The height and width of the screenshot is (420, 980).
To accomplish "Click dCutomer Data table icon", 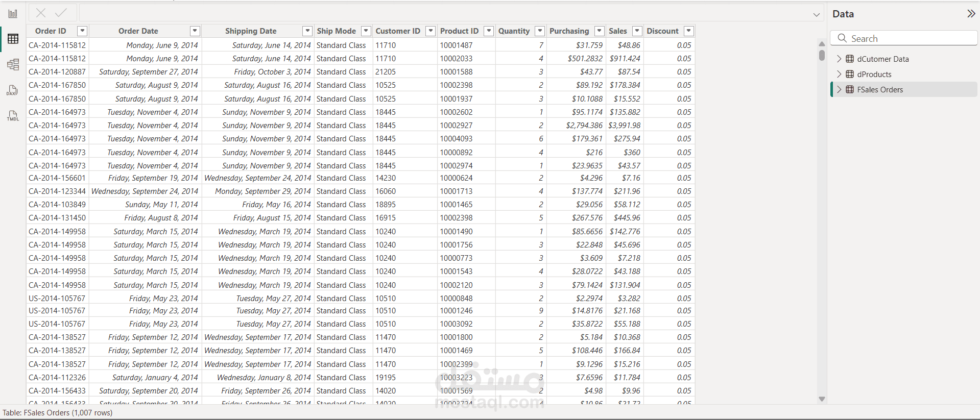I will click(850, 59).
